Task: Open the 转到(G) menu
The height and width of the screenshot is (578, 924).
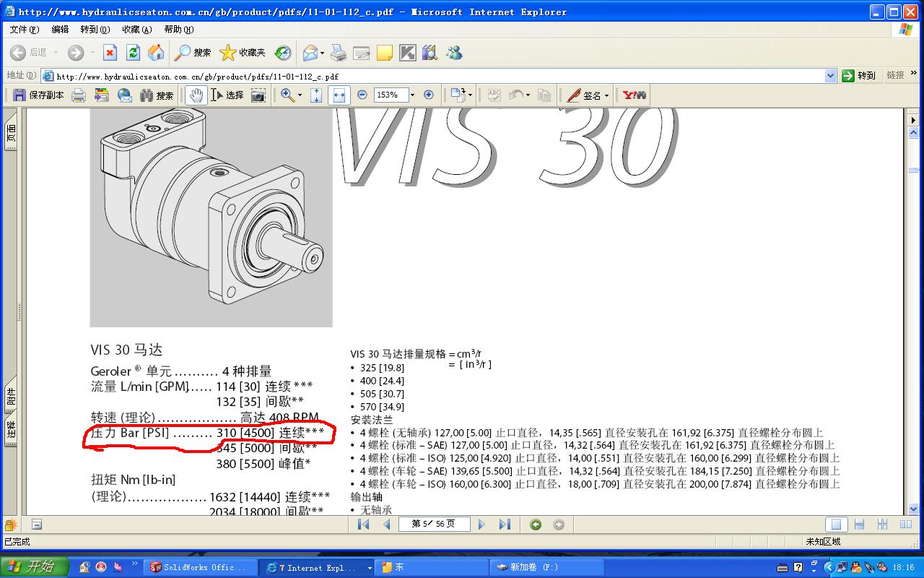Action: [x=95, y=30]
